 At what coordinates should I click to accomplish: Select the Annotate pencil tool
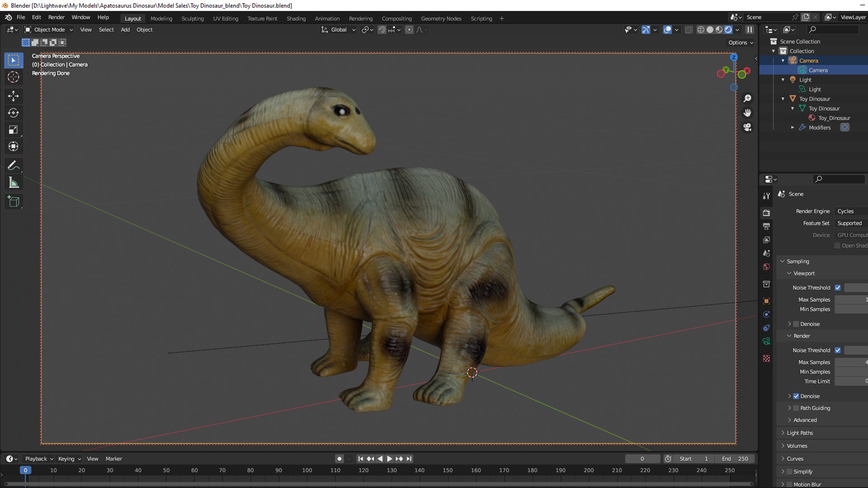coord(14,166)
